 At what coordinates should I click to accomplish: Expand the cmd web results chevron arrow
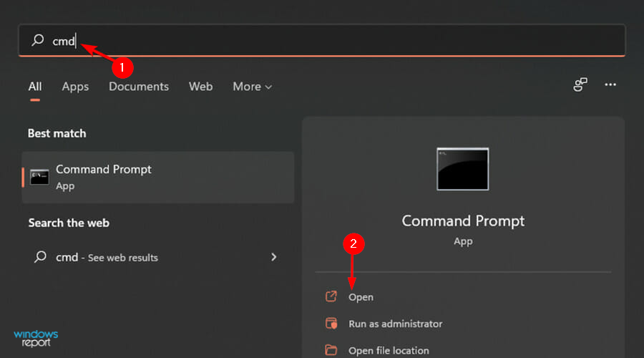[274, 256]
